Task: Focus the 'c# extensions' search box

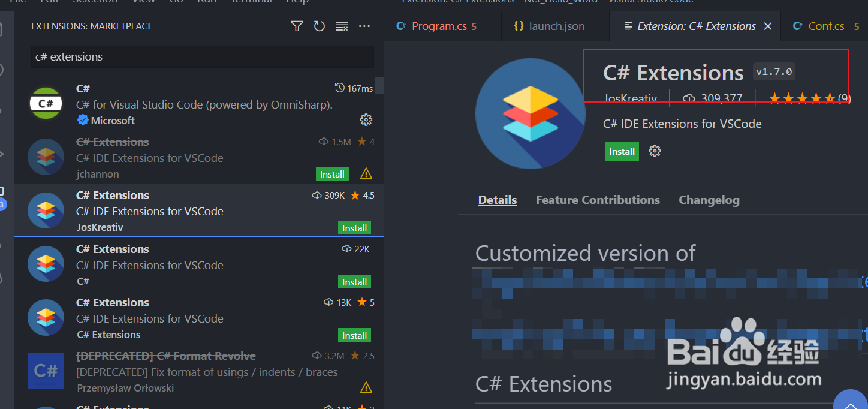Action: point(202,57)
